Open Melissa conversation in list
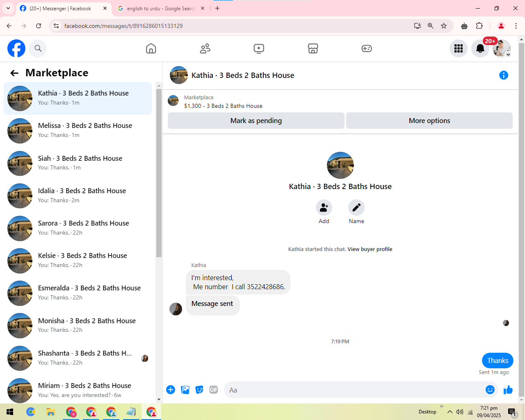 (78, 131)
